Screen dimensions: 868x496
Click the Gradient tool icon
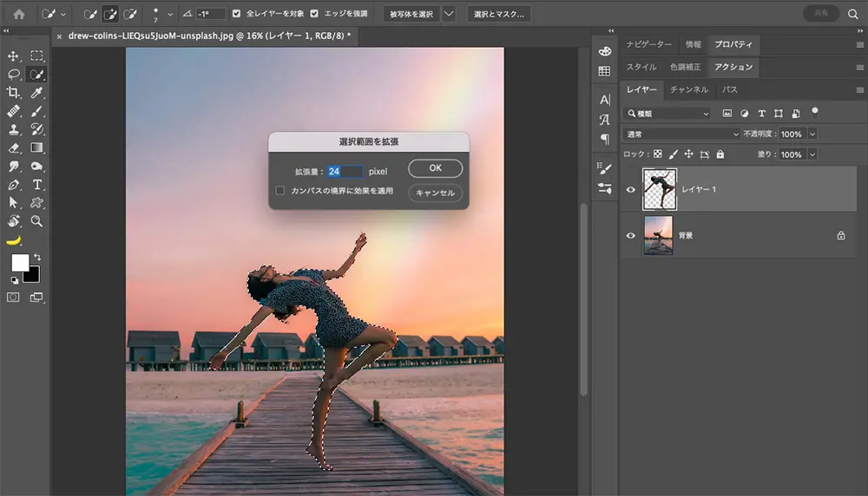tap(37, 148)
